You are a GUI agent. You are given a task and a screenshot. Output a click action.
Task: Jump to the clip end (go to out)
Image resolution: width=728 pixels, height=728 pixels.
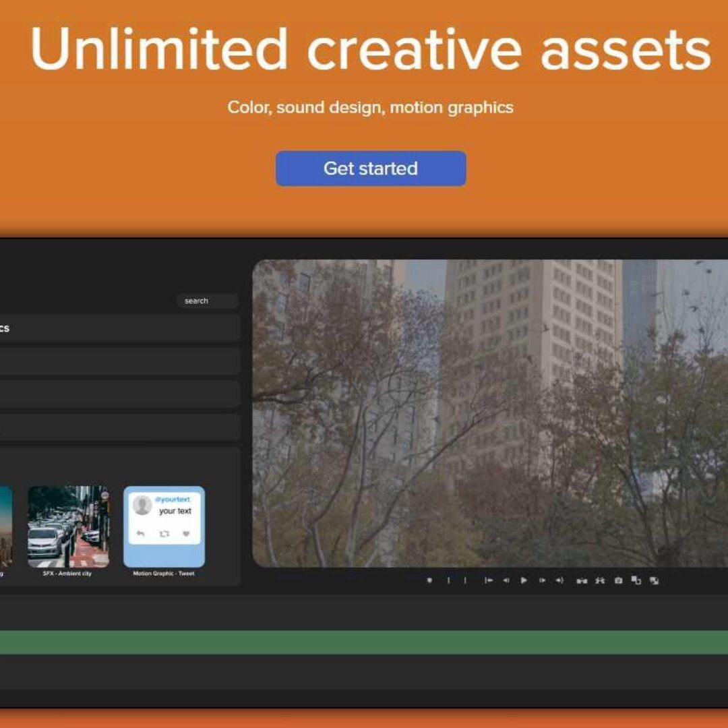[x=559, y=580]
